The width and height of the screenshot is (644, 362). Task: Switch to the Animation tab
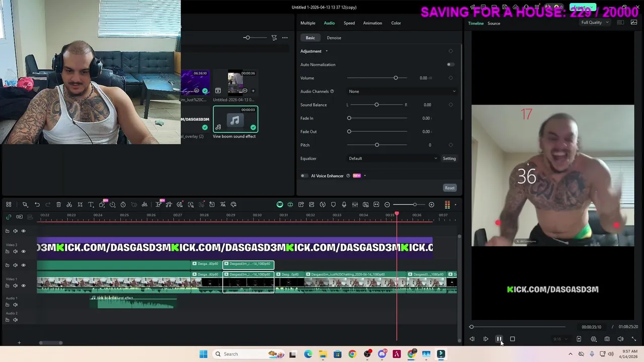tap(372, 23)
